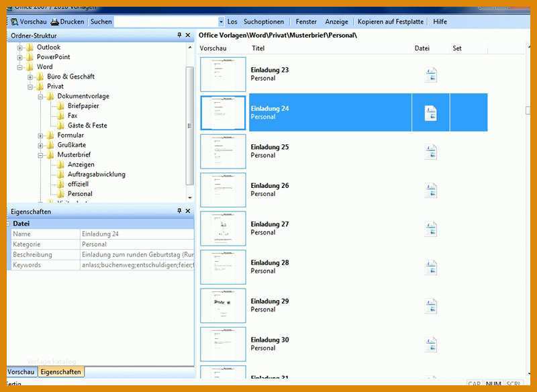This screenshot has height=392, width=537.
Task: Open Einladung 23 preview thumbnail
Action: [223, 75]
